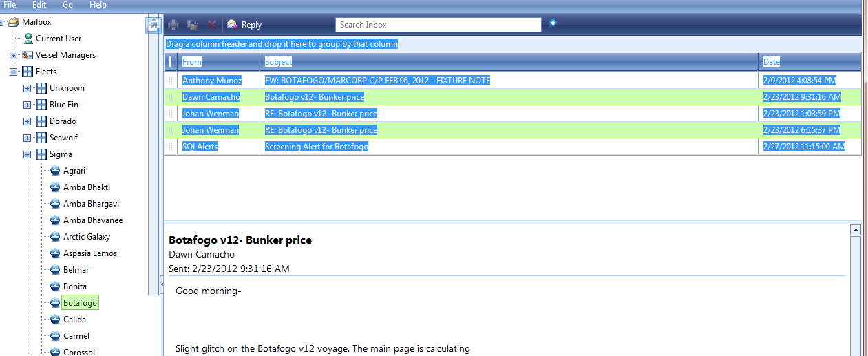Collapse the Mailbox root node
Viewport: 868px width, 356px height.
(2, 22)
